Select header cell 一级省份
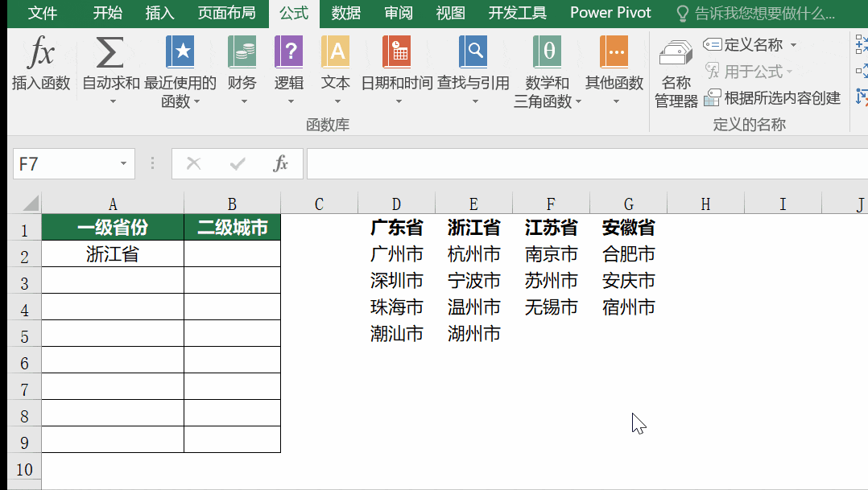Image resolution: width=868 pixels, height=490 pixels. click(x=113, y=228)
